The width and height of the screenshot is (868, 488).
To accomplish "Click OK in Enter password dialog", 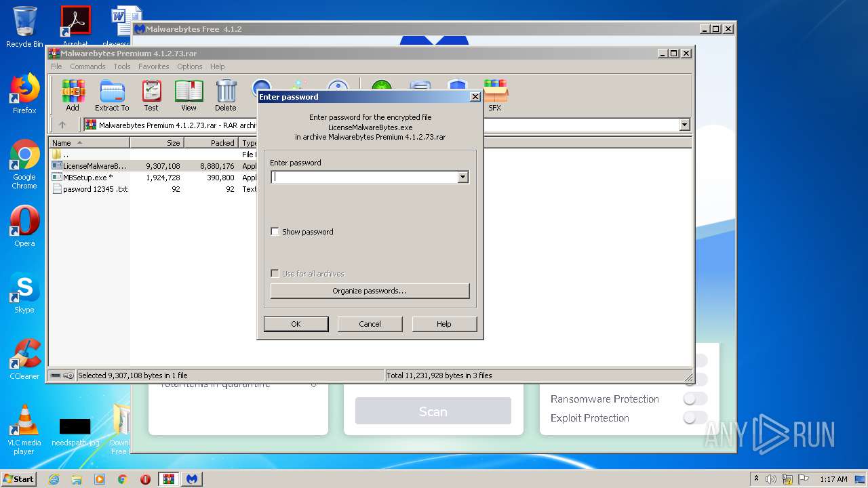I will click(296, 324).
